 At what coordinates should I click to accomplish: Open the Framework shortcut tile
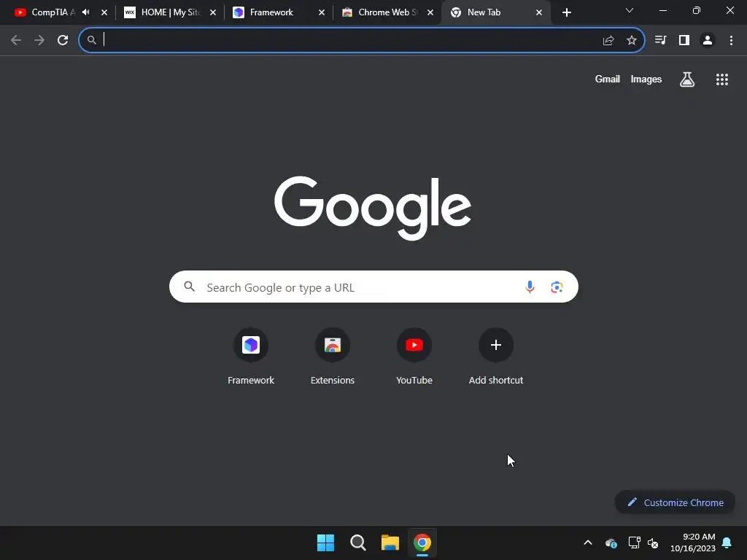251,357
